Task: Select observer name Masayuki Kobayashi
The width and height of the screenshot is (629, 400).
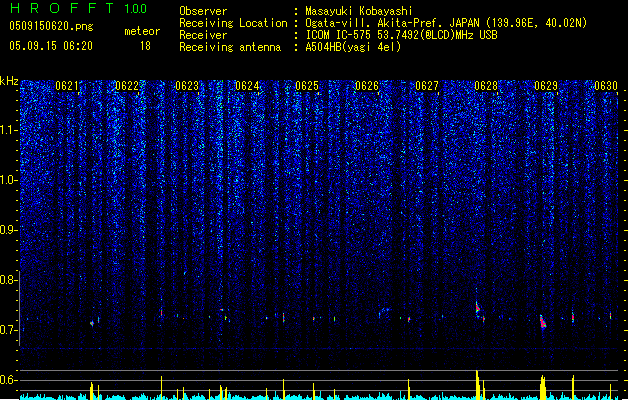Action: 359,11
